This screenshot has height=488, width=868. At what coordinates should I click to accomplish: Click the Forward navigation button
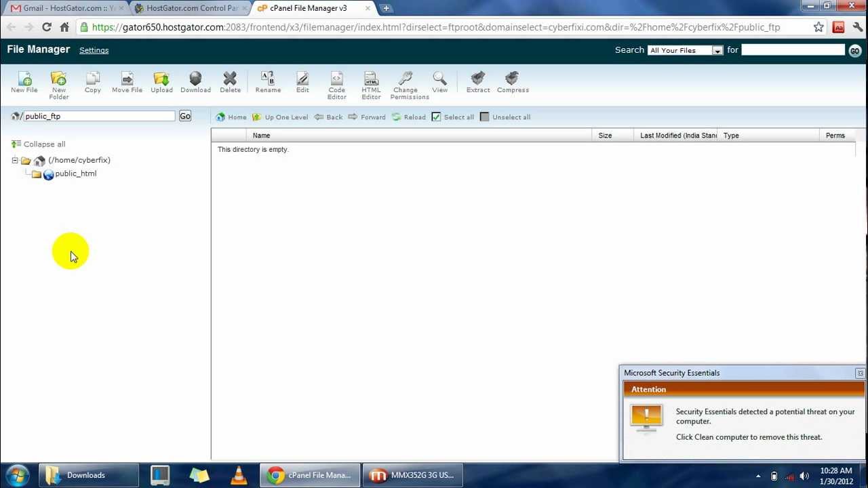(x=367, y=117)
